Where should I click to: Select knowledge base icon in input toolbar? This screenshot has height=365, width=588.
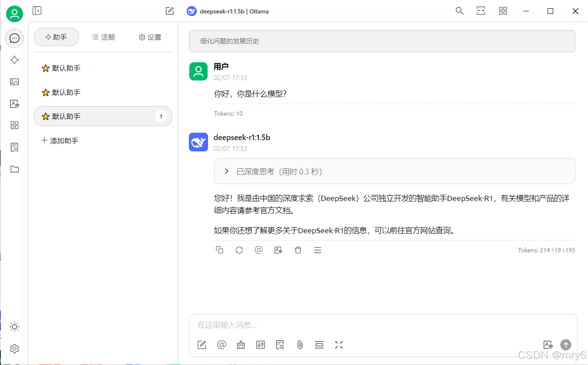(x=280, y=345)
